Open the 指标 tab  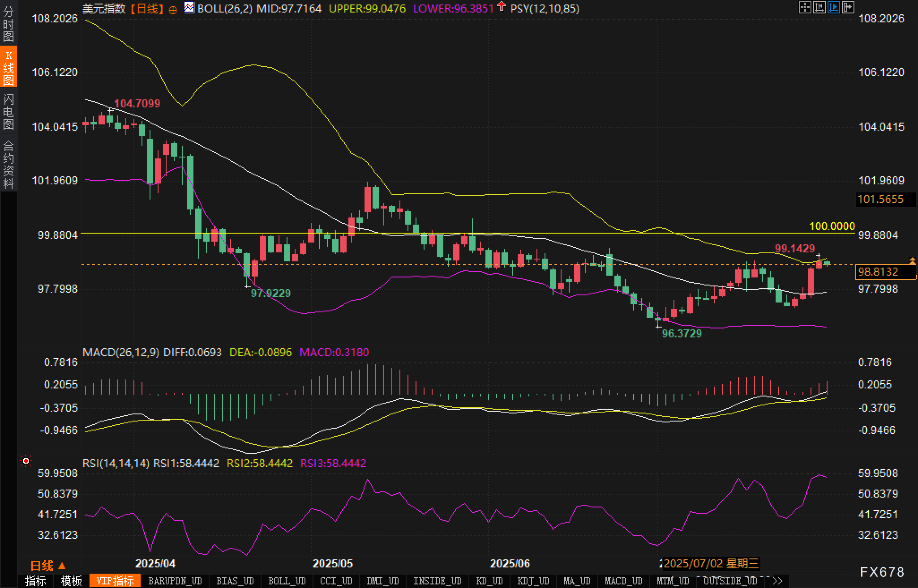coord(35,581)
